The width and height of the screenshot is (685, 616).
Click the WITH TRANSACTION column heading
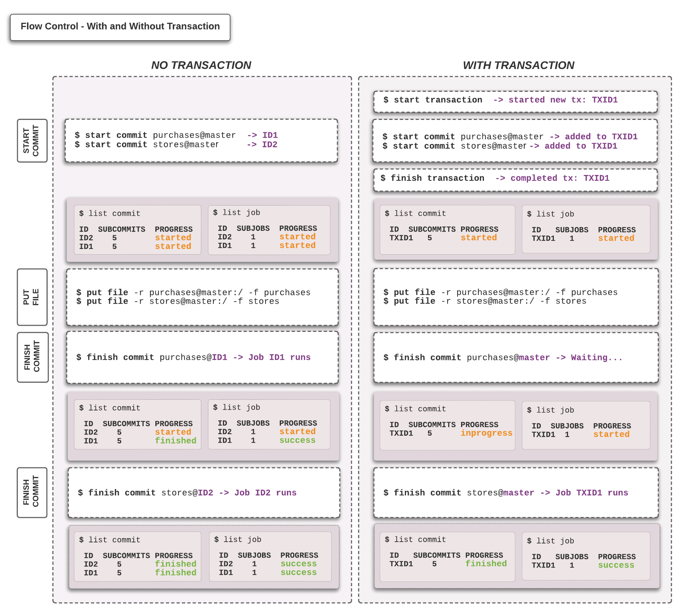[x=518, y=65]
